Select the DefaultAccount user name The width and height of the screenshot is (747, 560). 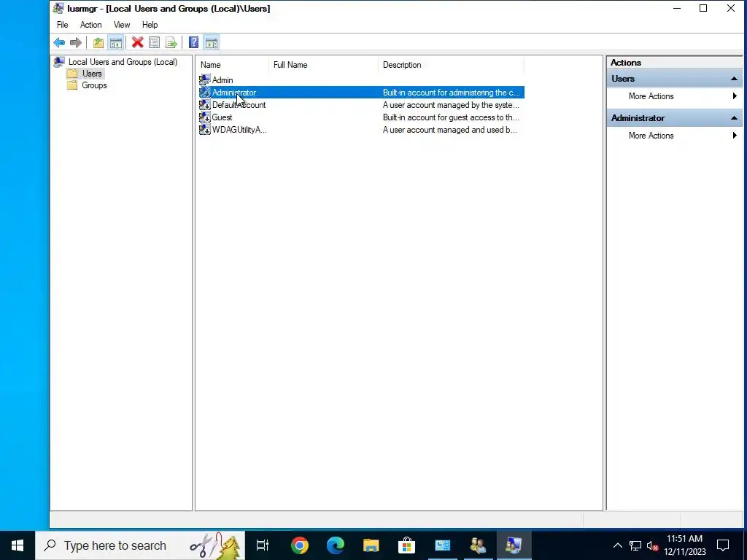tap(239, 105)
